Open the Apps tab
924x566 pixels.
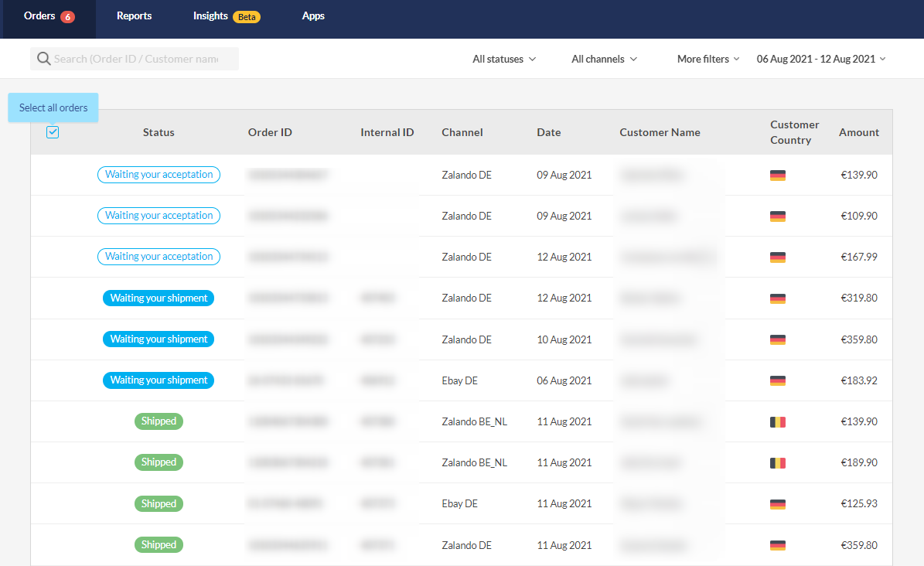click(x=313, y=16)
